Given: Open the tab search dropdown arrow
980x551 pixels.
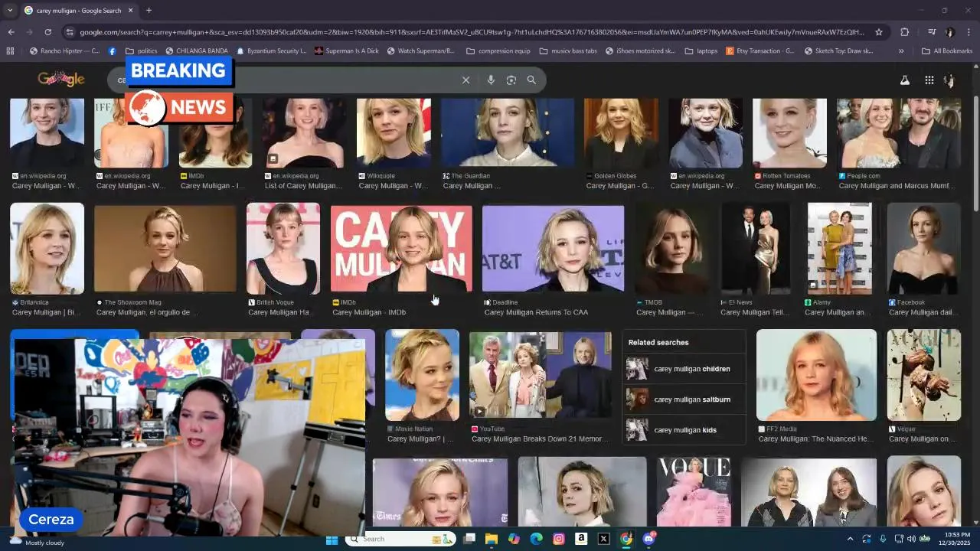Looking at the screenshot, I should tap(11, 11).
